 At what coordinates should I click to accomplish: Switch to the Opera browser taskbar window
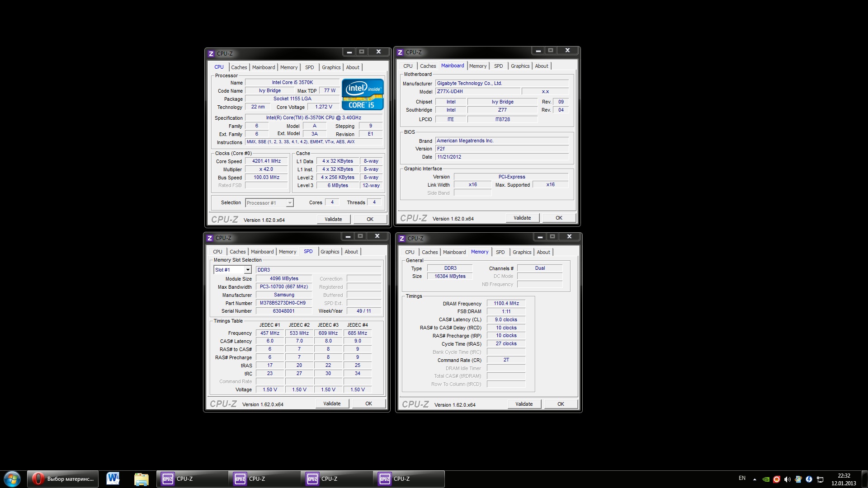pos(63,479)
